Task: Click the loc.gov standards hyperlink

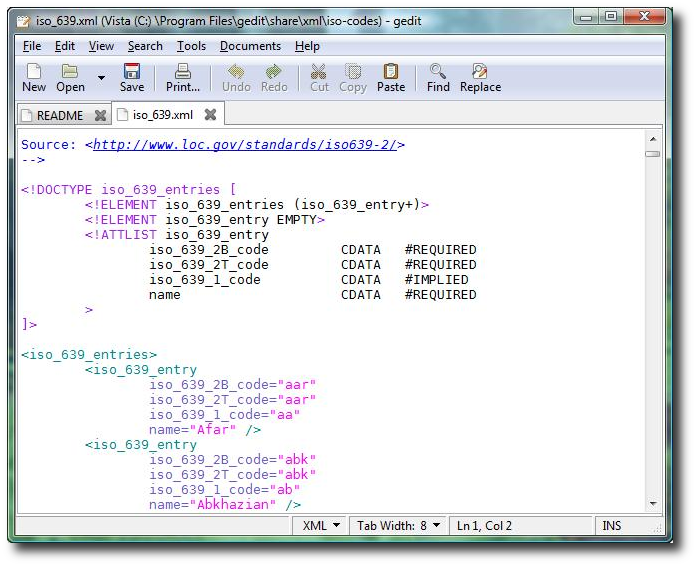Action: point(245,144)
